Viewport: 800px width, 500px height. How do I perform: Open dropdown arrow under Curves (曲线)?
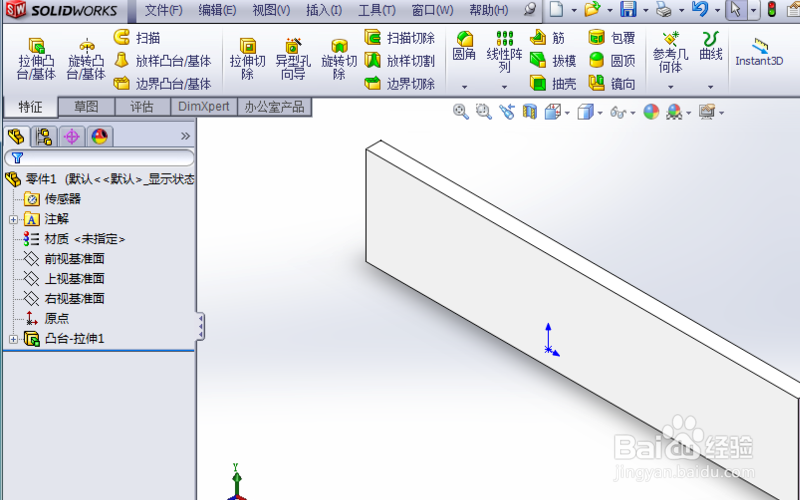pyautogui.click(x=710, y=87)
